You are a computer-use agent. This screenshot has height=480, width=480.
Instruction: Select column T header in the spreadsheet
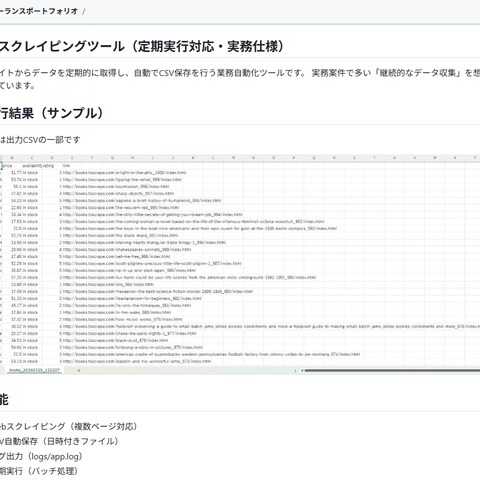pyautogui.click(x=374, y=158)
